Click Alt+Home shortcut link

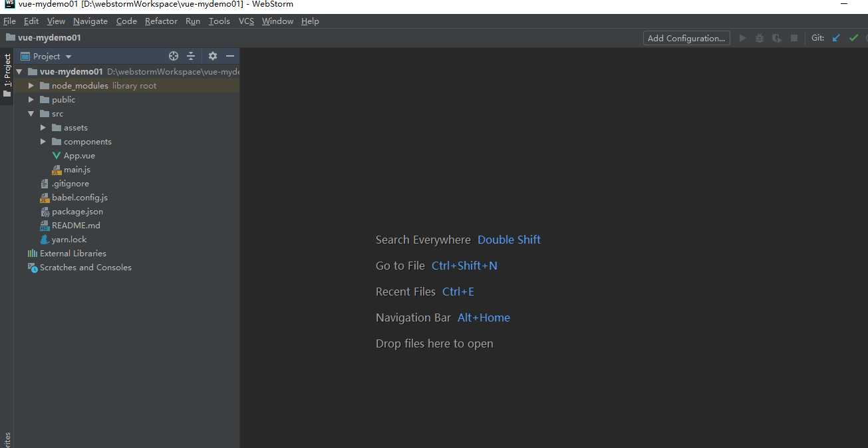click(x=484, y=318)
